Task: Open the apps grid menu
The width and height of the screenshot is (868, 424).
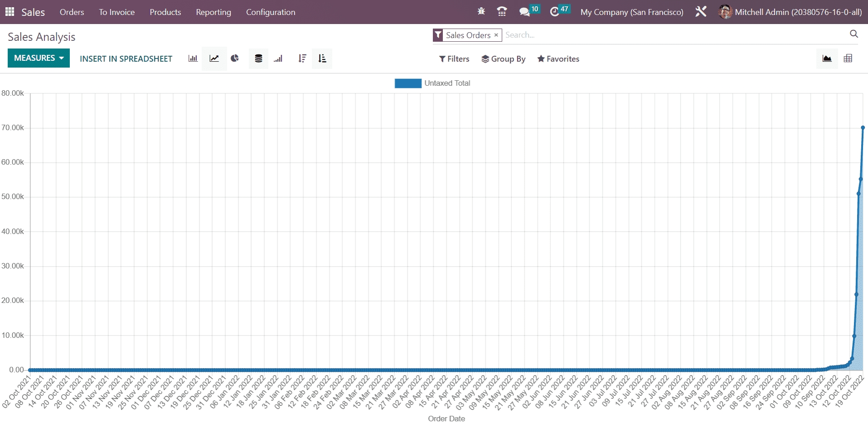Action: [x=10, y=12]
